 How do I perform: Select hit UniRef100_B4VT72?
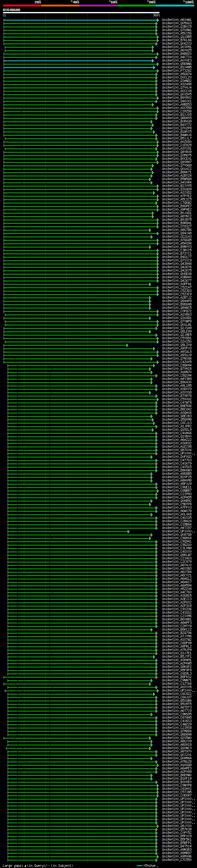click(176, 125)
